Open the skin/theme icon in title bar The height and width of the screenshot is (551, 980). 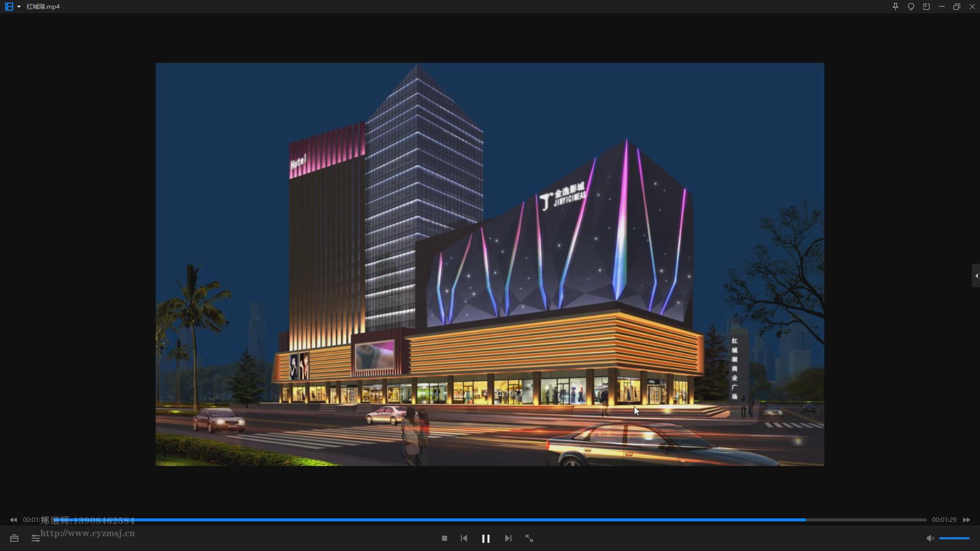[911, 7]
